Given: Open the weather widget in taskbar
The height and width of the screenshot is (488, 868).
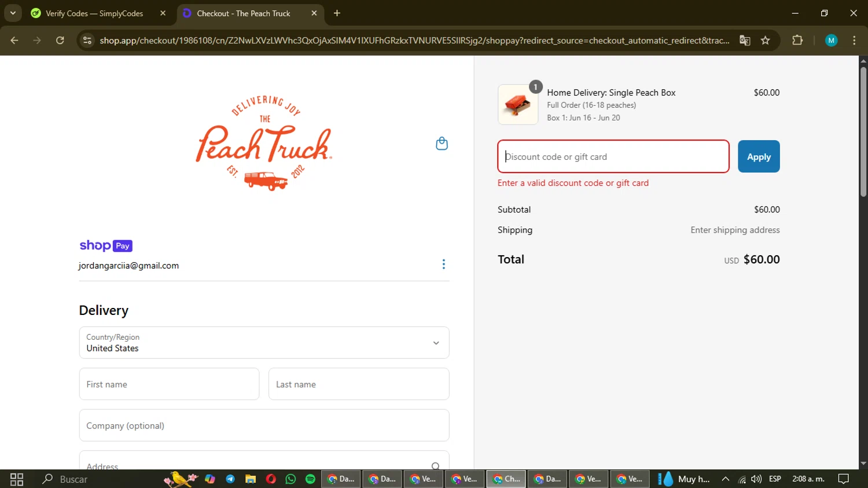Looking at the screenshot, I should tap(684, 479).
